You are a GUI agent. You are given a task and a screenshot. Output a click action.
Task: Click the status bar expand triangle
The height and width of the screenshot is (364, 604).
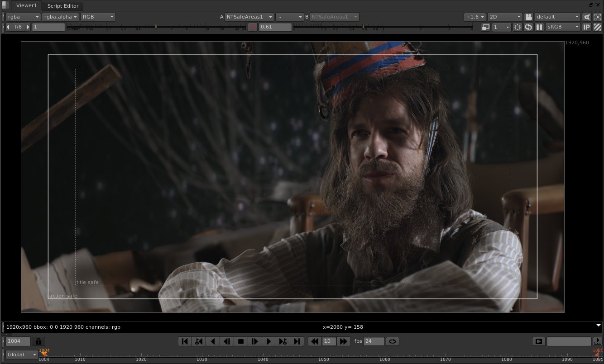[598, 325]
